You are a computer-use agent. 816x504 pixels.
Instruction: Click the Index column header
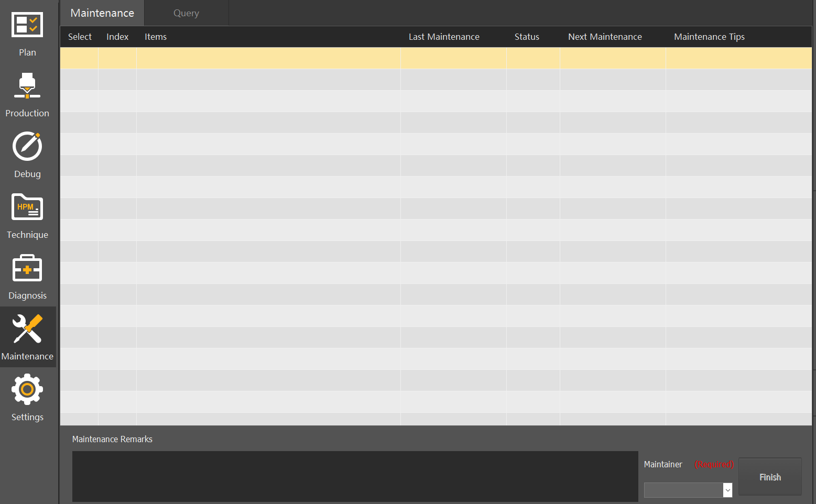[117, 37]
